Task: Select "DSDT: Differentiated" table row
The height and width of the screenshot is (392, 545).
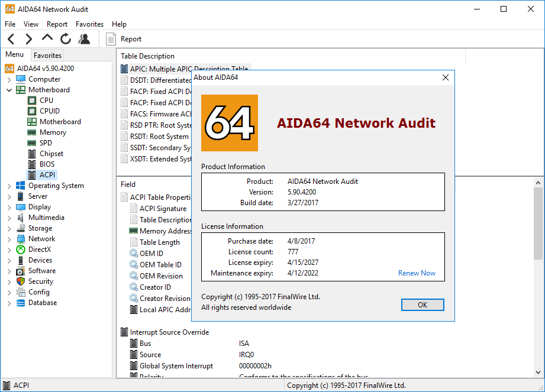Action: click(x=160, y=80)
